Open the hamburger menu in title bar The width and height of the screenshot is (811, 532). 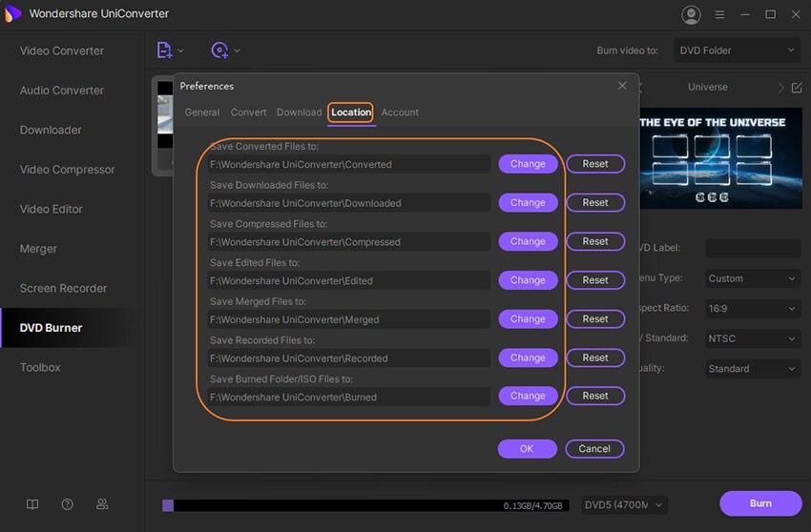coord(719,14)
